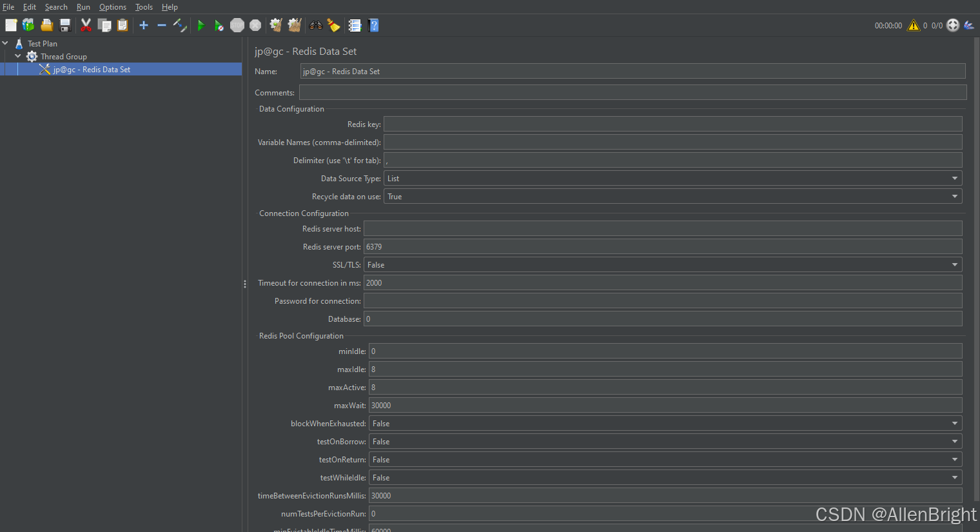
Task: Click the Shutdown test icon
Action: [255, 25]
